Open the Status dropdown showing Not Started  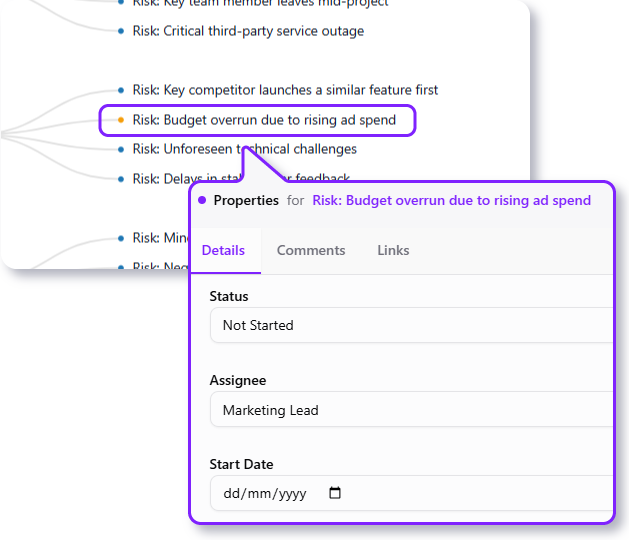(410, 325)
